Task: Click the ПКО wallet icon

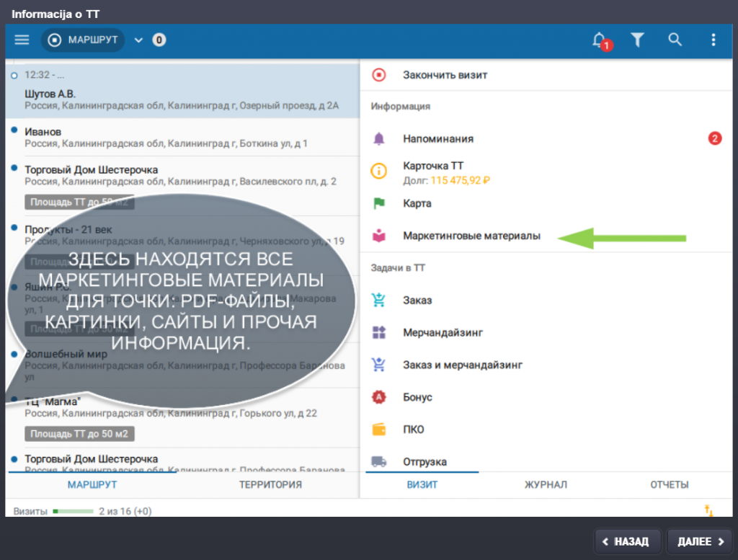Action: pyautogui.click(x=379, y=429)
